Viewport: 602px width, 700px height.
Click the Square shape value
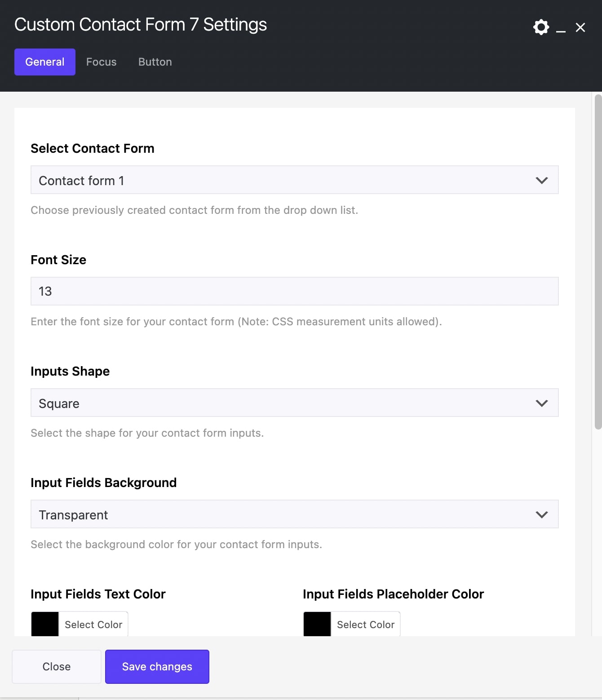click(59, 403)
